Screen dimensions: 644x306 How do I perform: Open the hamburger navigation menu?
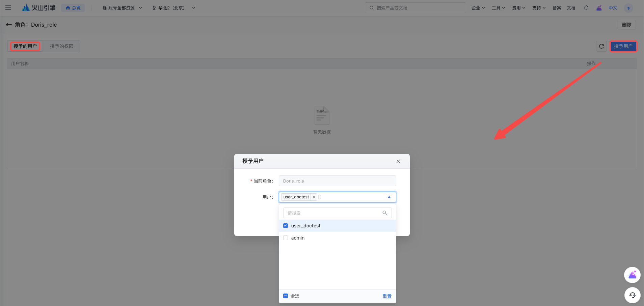[x=8, y=8]
